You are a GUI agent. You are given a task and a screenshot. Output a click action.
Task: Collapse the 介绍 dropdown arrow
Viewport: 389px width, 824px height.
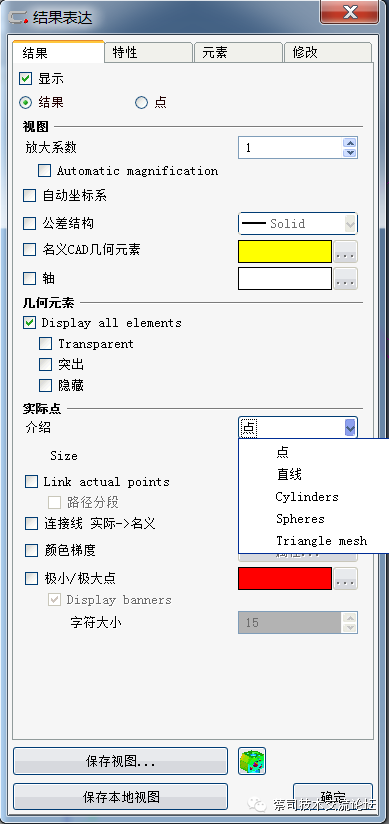[x=351, y=428]
